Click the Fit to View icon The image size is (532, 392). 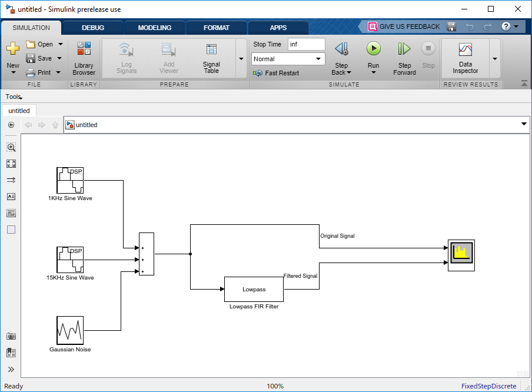tap(11, 164)
